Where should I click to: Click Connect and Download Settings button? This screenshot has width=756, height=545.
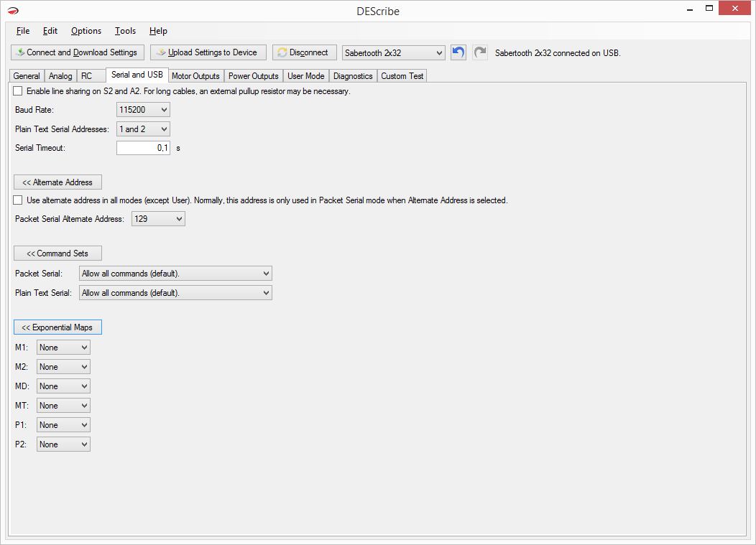pyautogui.click(x=77, y=52)
